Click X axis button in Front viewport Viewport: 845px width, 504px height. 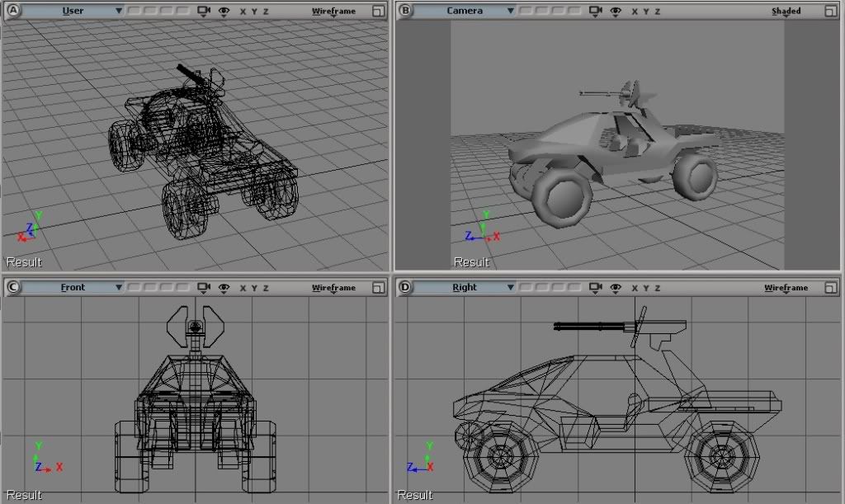[x=243, y=288]
